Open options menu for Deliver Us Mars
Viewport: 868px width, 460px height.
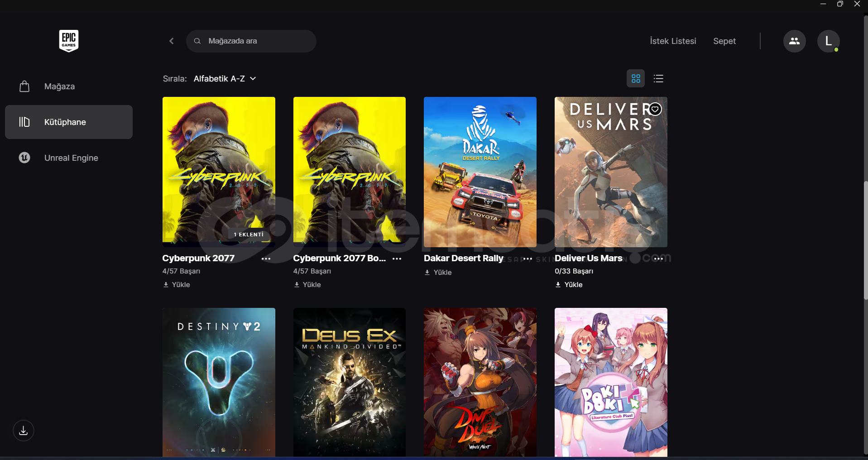[658, 259]
